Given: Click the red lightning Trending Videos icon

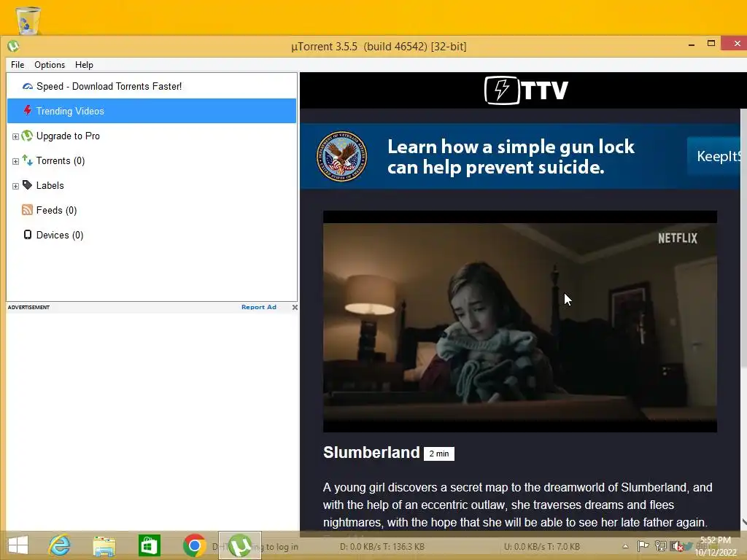Looking at the screenshot, I should [28, 111].
